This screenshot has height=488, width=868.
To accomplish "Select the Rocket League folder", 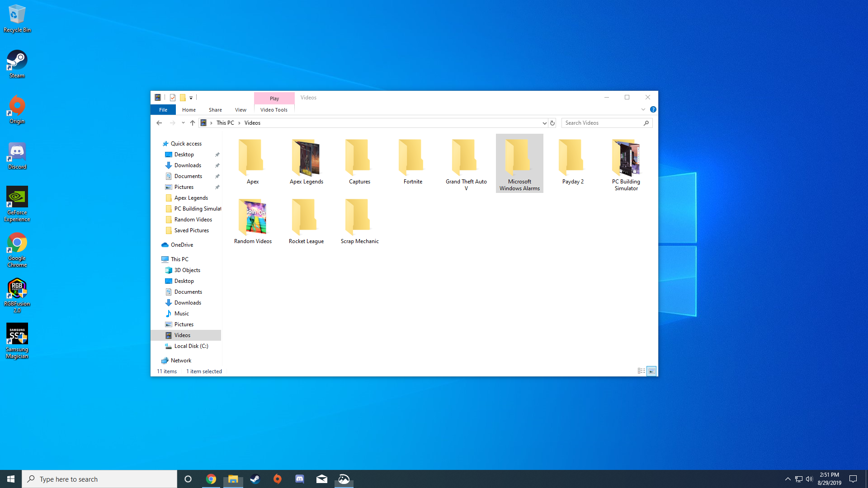I will [x=306, y=221].
